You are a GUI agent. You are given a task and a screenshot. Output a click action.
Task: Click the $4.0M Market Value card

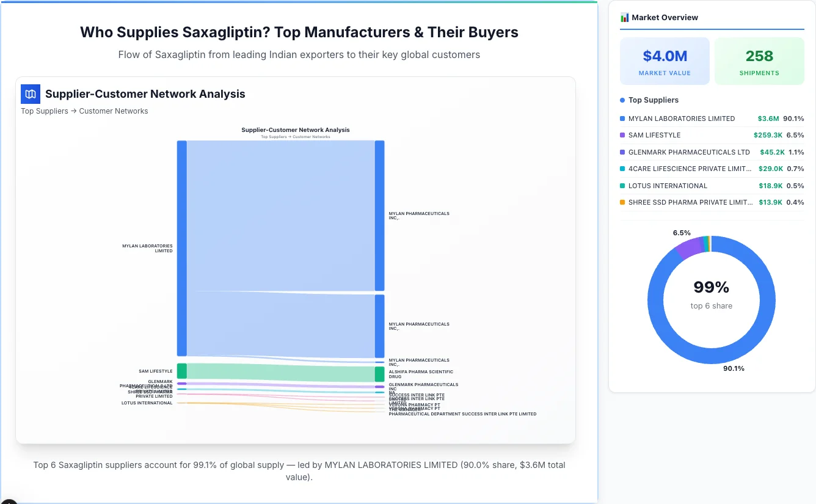665,60
